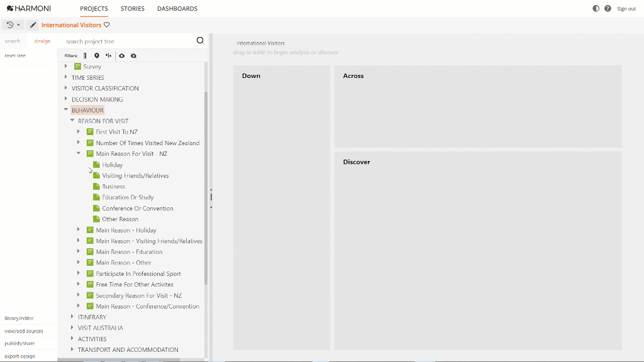Switch to the design tab
Image resolution: width=644 pixels, height=362 pixels.
42,41
